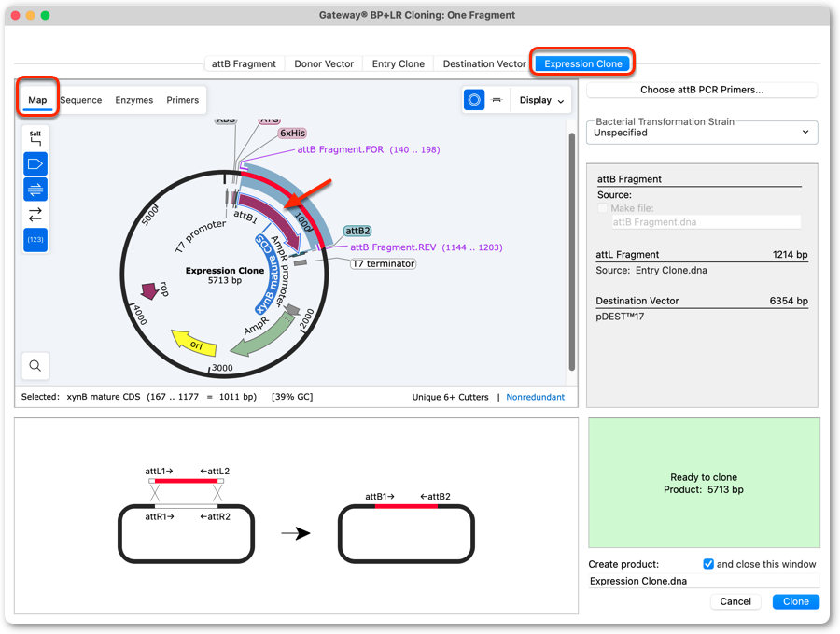Toggle the show translations arrows icon
This screenshot has height=634, width=840.
pos(35,215)
